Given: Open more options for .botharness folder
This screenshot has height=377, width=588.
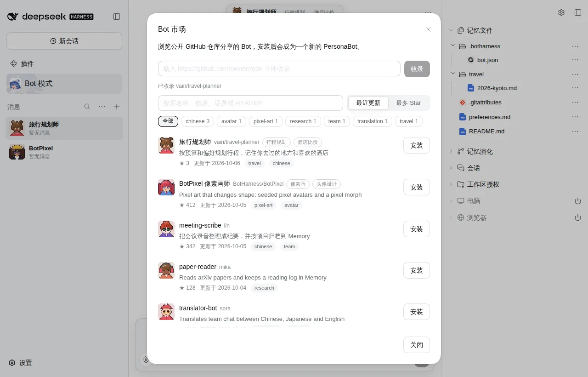Looking at the screenshot, I should (575, 46).
